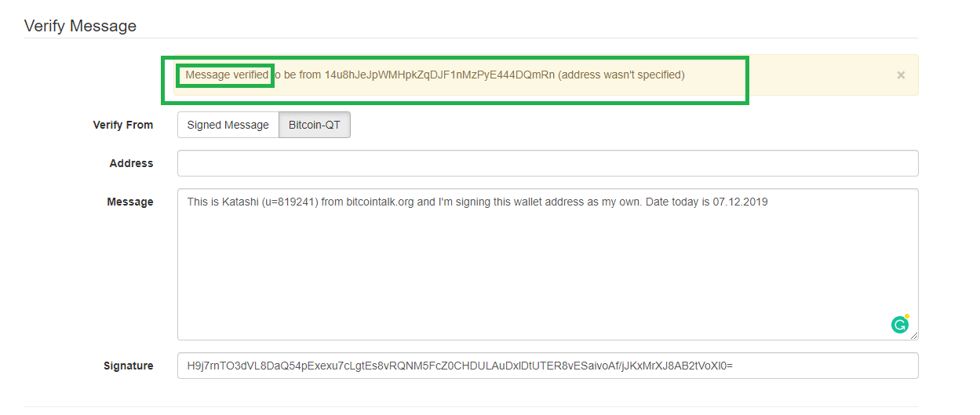Click the highlighted Message verified text
Screen dimensions: 980x415
pos(227,75)
